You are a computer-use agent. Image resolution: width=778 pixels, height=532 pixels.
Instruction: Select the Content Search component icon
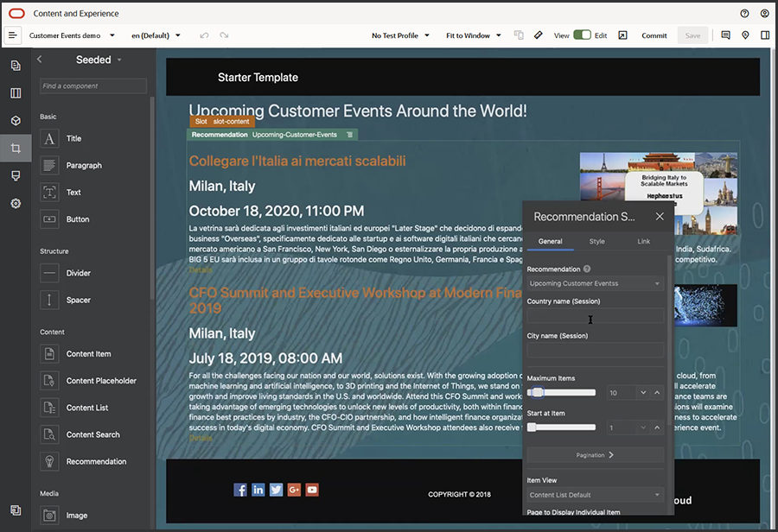pyautogui.click(x=49, y=434)
